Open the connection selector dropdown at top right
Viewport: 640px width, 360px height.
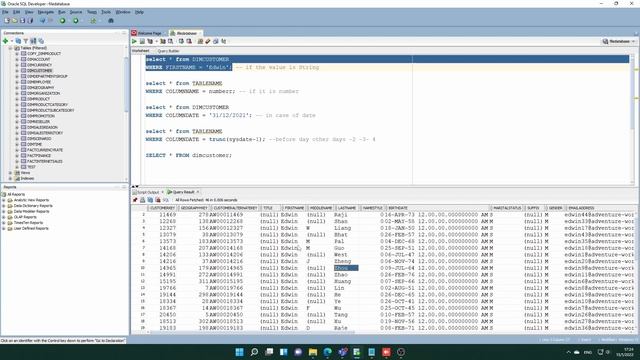[x=619, y=41]
